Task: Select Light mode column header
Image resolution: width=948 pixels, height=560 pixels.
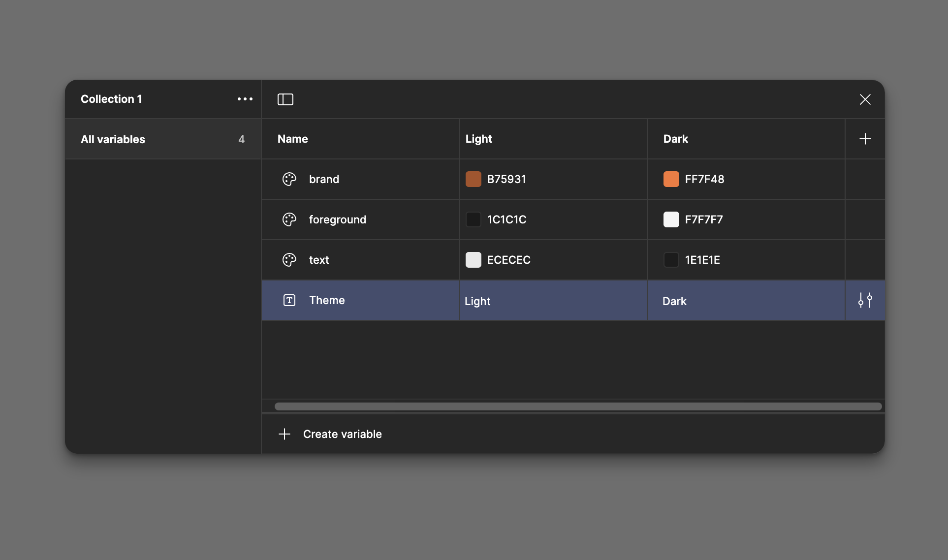Action: [478, 139]
